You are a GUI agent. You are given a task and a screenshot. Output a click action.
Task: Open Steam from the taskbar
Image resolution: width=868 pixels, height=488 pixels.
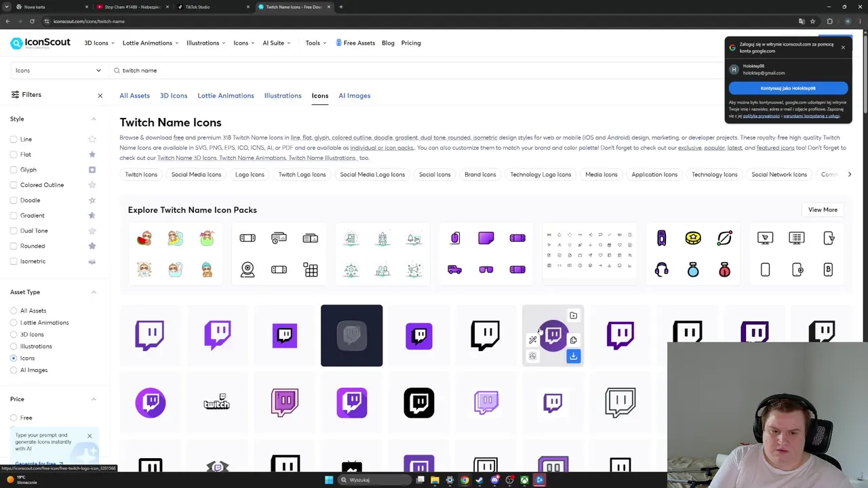pyautogui.click(x=479, y=480)
